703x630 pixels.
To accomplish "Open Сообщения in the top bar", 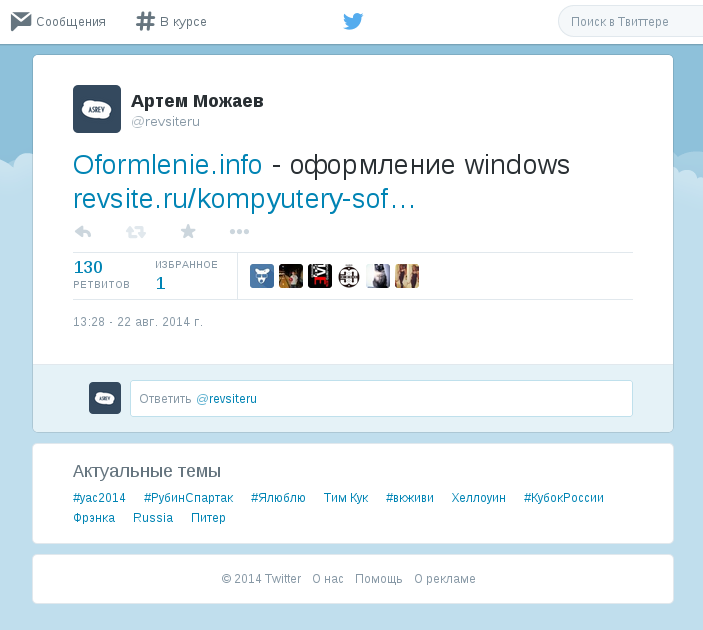I will click(x=71, y=22).
